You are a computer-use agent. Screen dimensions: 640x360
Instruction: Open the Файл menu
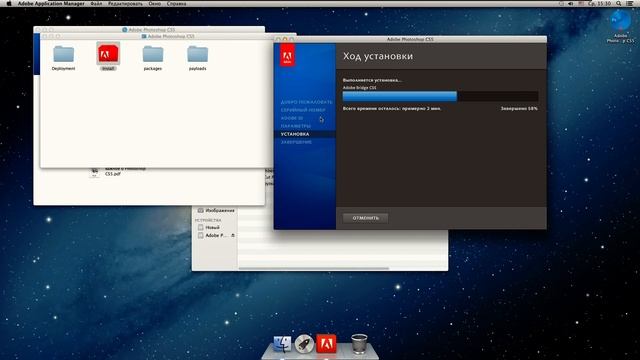coord(96,4)
